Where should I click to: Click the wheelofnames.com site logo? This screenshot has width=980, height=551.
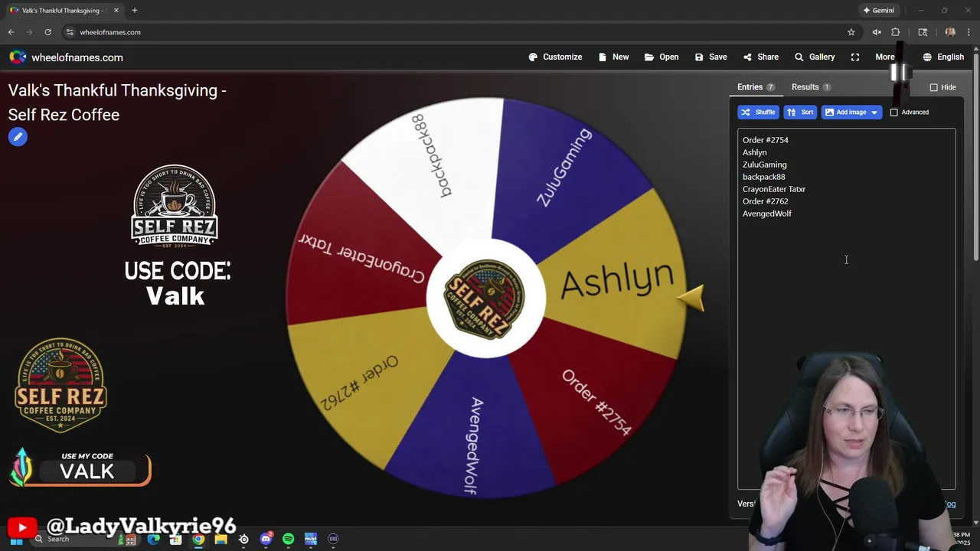coord(66,57)
